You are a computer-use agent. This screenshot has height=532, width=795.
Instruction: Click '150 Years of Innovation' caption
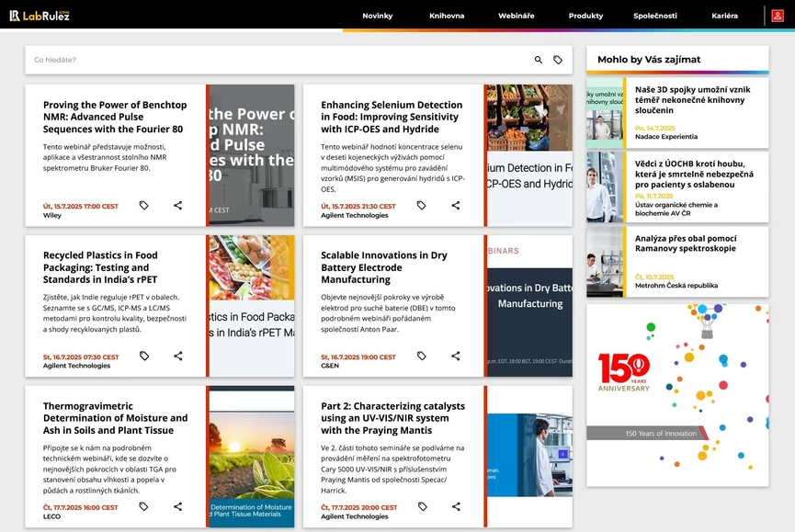click(661, 434)
